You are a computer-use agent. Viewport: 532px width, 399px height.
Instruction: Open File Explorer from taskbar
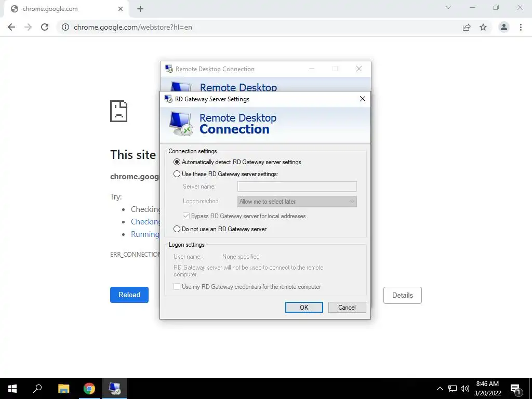pyautogui.click(x=63, y=389)
